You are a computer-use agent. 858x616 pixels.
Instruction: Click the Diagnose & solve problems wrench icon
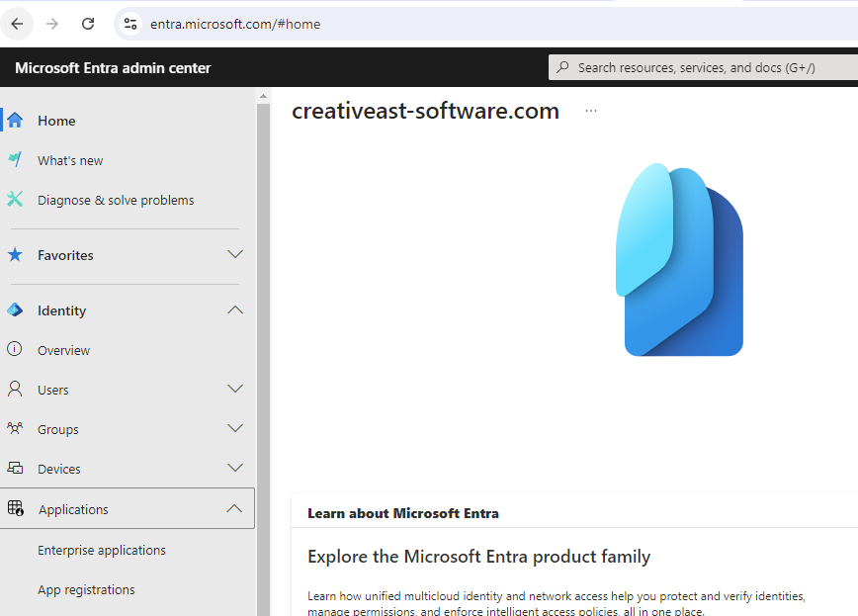tap(15, 200)
